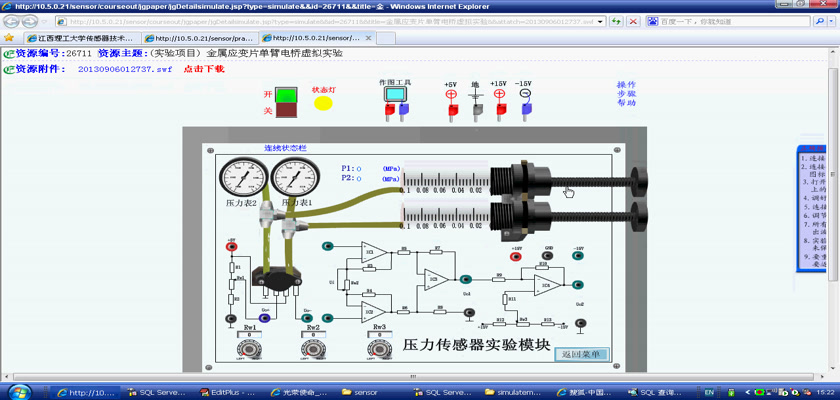Click the black ground jack below R2

pos(231,319)
